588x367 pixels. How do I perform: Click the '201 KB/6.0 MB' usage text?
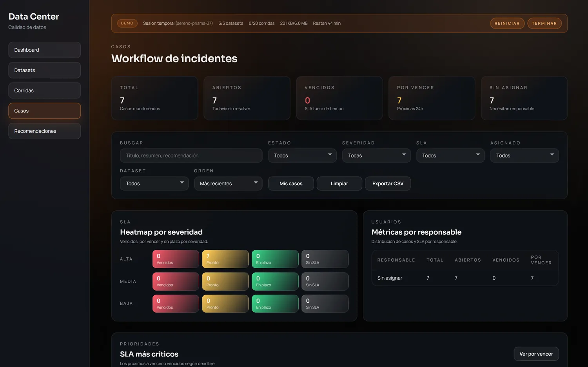click(x=294, y=24)
